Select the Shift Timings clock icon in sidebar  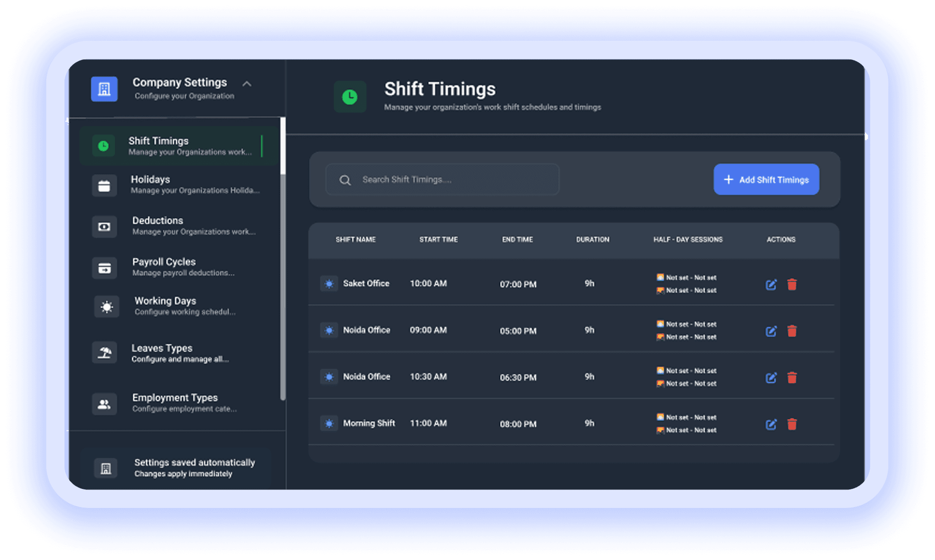coord(104,145)
